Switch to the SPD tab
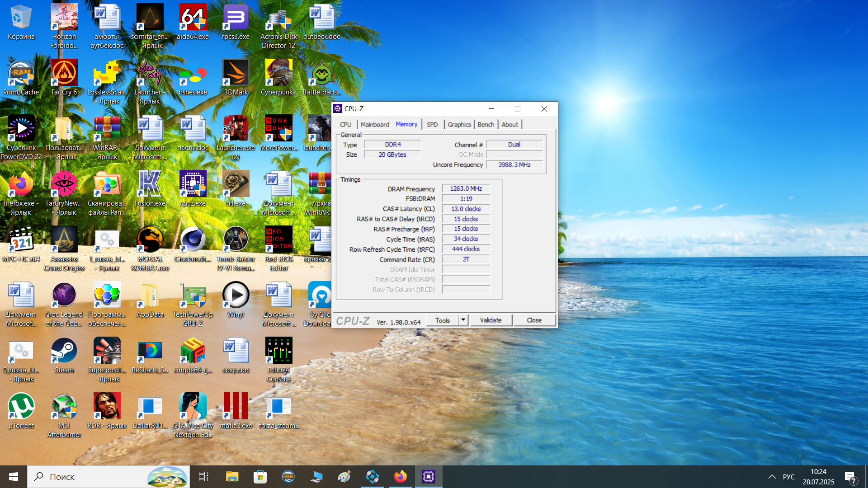 (432, 125)
